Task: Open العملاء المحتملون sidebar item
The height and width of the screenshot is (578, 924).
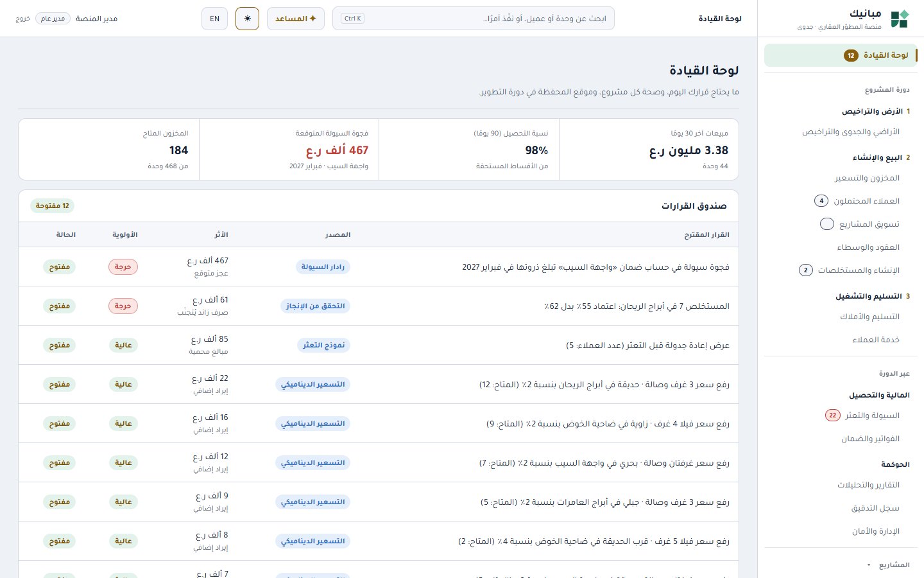Action: [841, 201]
